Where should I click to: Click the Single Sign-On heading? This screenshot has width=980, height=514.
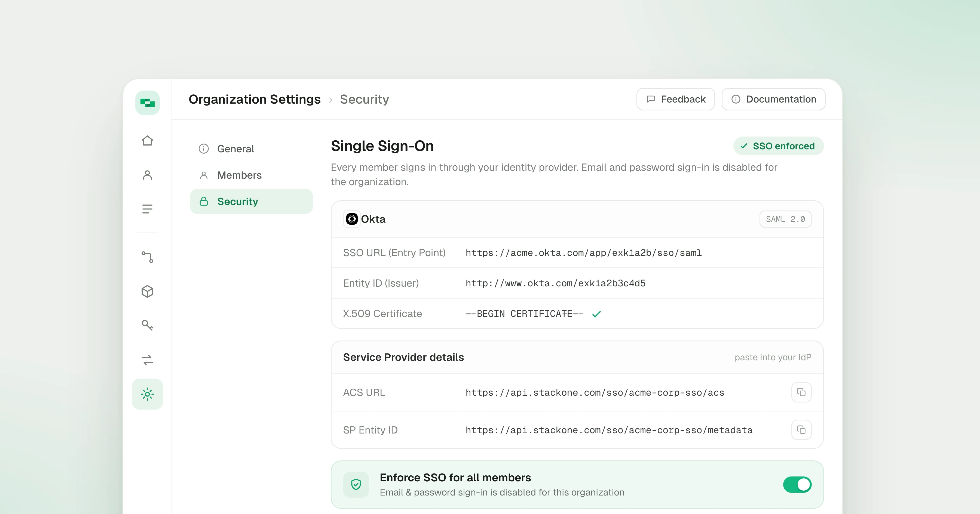pos(382,146)
